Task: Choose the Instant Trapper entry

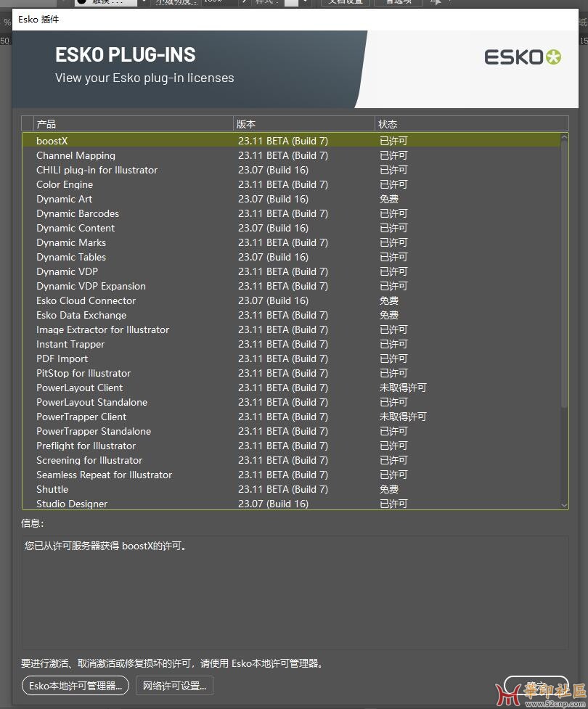Action: [291, 344]
